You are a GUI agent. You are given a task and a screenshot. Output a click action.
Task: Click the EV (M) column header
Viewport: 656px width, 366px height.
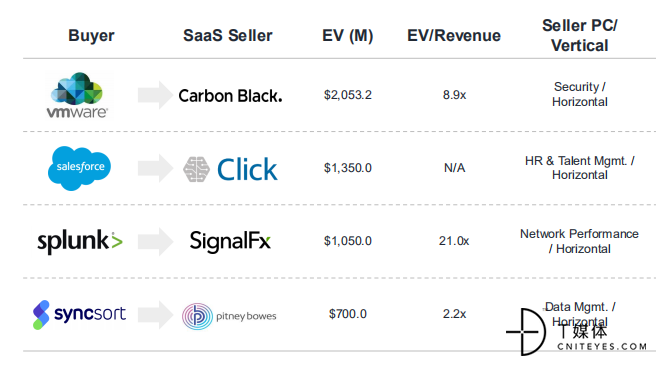348,36
